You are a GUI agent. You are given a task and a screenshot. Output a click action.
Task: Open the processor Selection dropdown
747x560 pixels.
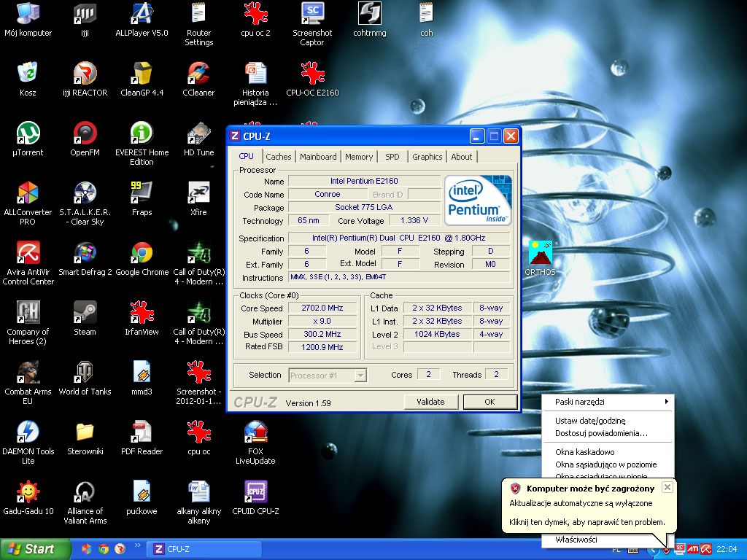point(360,376)
